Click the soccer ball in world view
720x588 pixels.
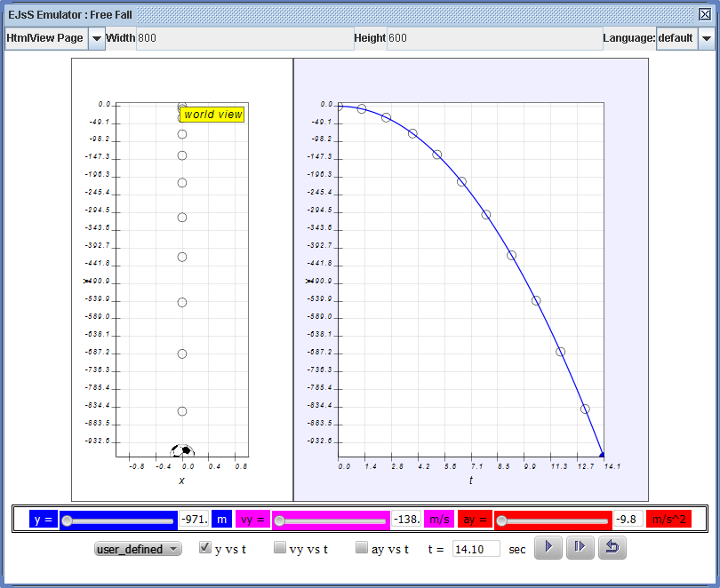[x=182, y=451]
